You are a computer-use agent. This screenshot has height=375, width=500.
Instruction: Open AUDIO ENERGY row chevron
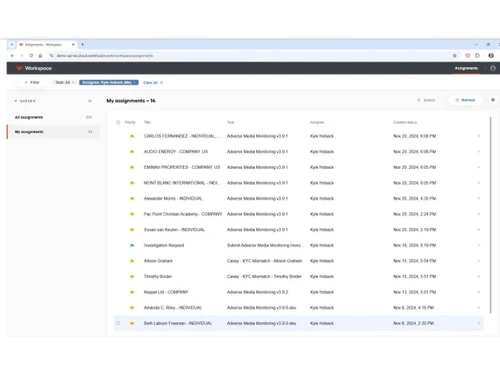point(478,152)
